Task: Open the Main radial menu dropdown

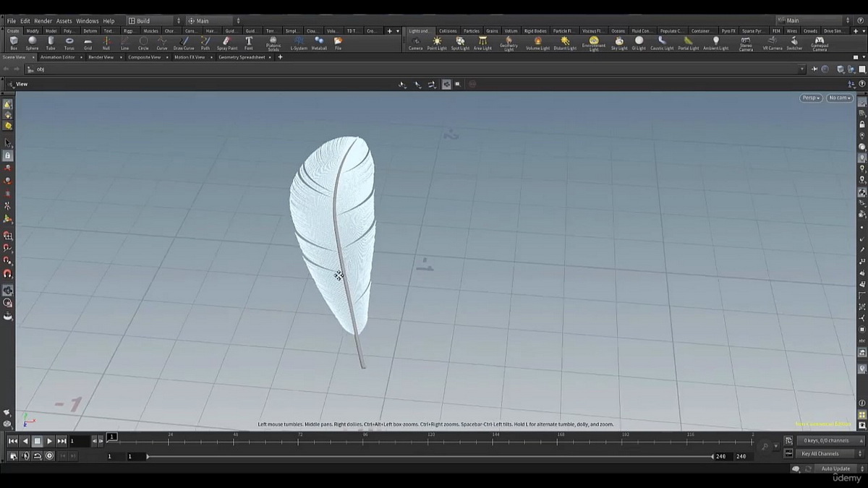Action: (x=213, y=21)
